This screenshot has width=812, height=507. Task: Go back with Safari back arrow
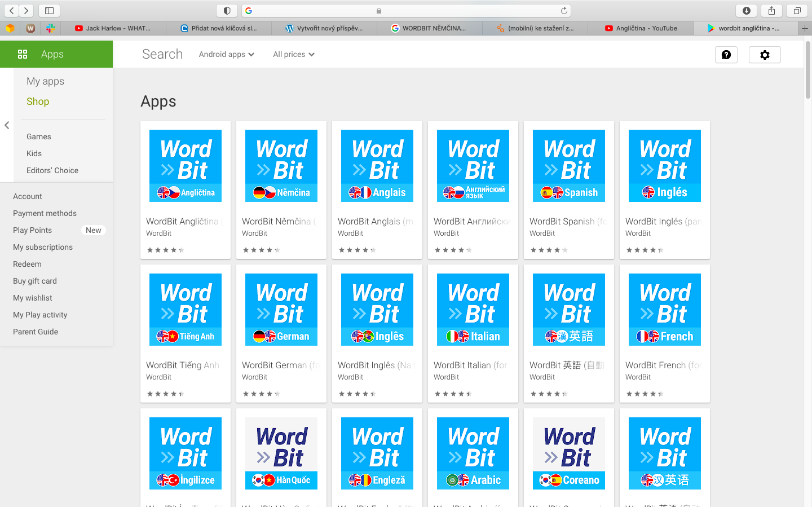pos(12,11)
